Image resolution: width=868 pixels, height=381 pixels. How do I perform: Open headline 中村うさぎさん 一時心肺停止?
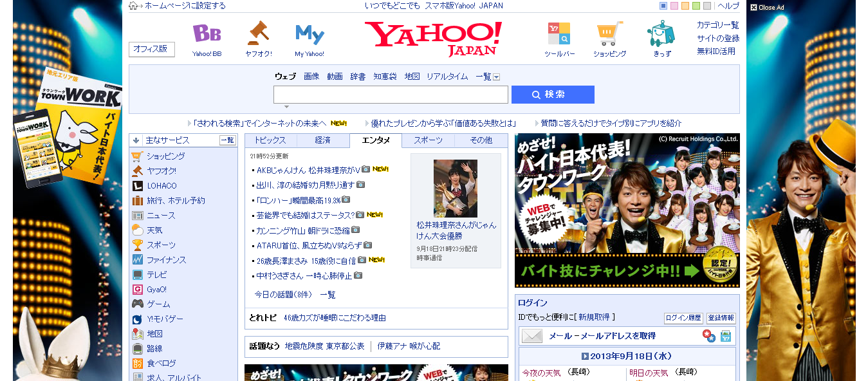tap(304, 275)
